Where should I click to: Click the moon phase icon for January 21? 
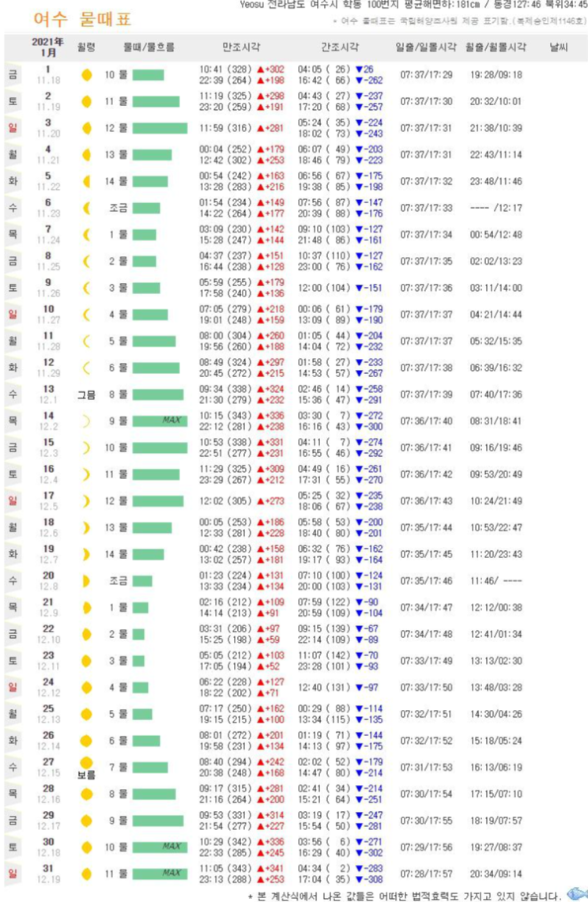[x=86, y=607]
